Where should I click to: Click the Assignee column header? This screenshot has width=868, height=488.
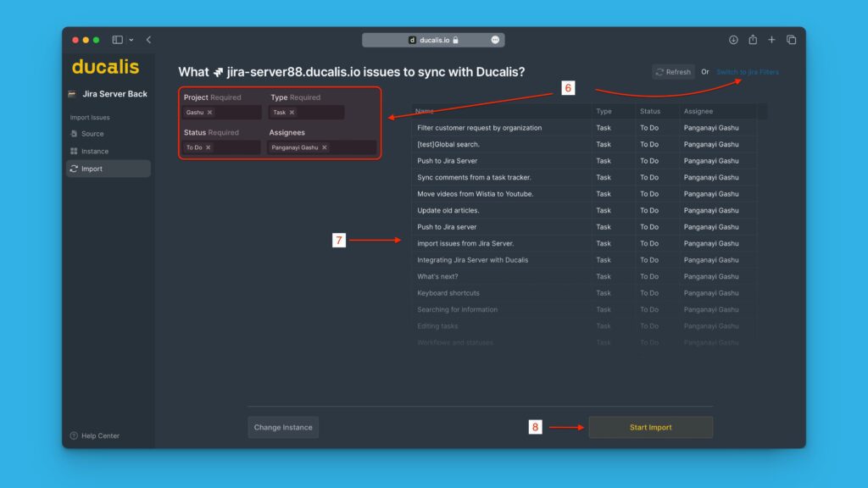click(x=698, y=111)
